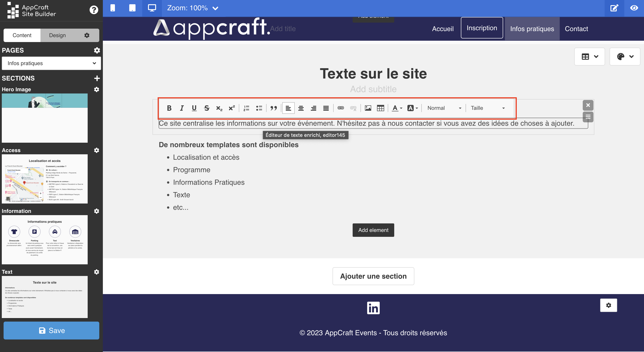Click the Add element button
644x352 pixels.
coord(374,230)
